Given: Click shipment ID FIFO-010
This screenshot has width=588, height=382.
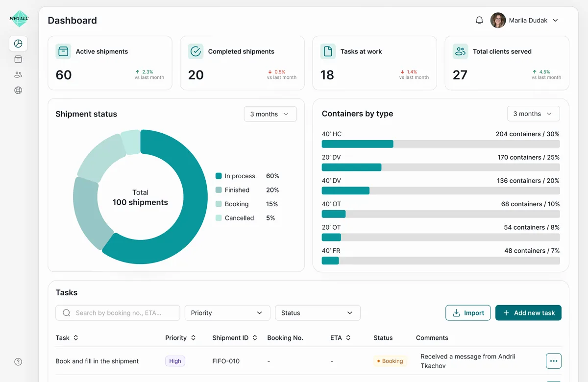Looking at the screenshot, I should 226,361.
